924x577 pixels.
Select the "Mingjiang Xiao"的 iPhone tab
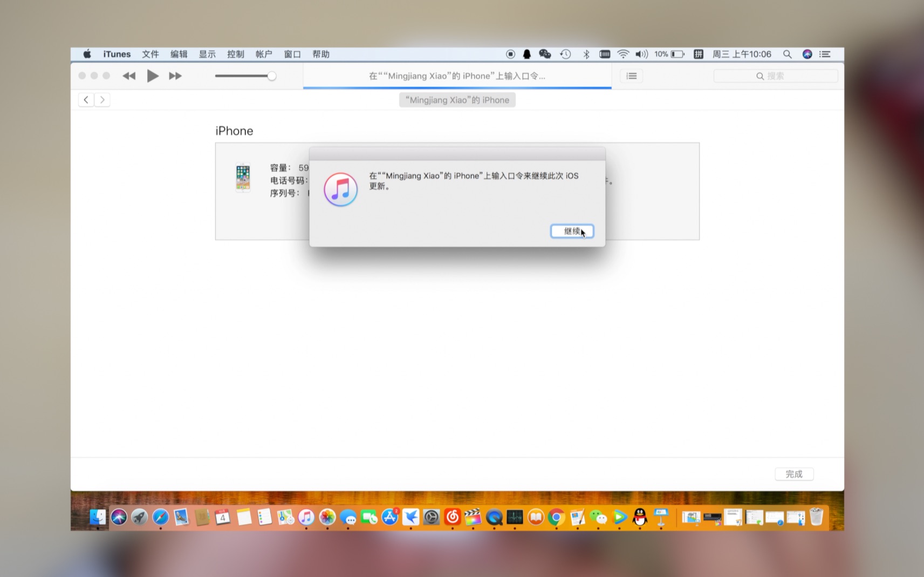pyautogui.click(x=457, y=100)
